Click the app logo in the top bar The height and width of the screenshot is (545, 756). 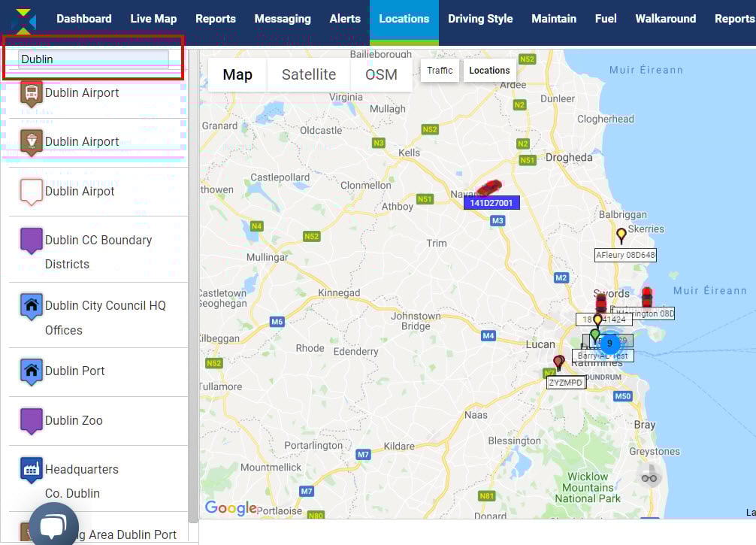pyautogui.click(x=23, y=22)
